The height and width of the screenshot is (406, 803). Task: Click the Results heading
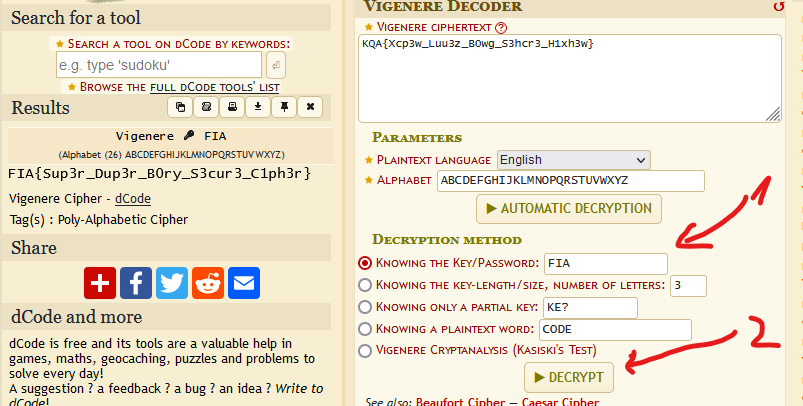pyautogui.click(x=40, y=108)
